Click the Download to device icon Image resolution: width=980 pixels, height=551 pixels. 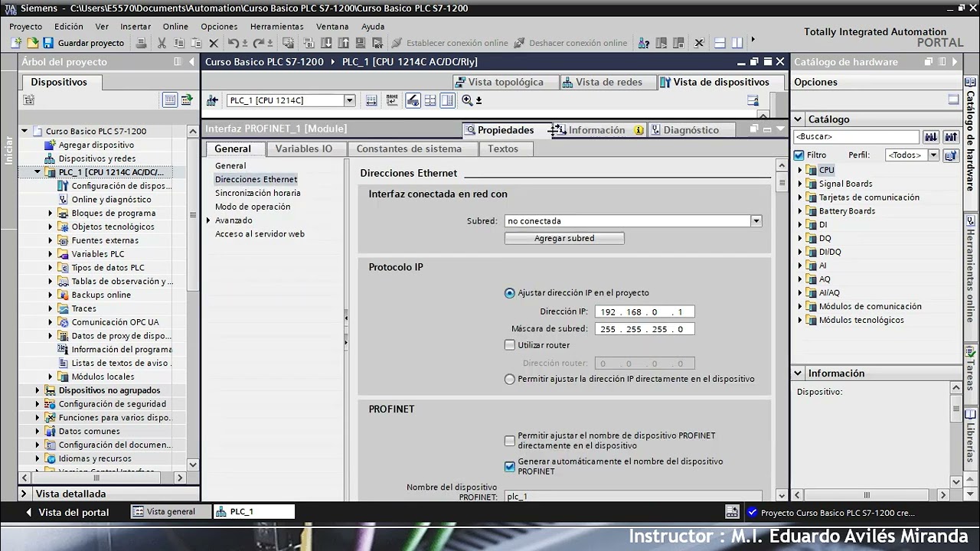(x=325, y=44)
